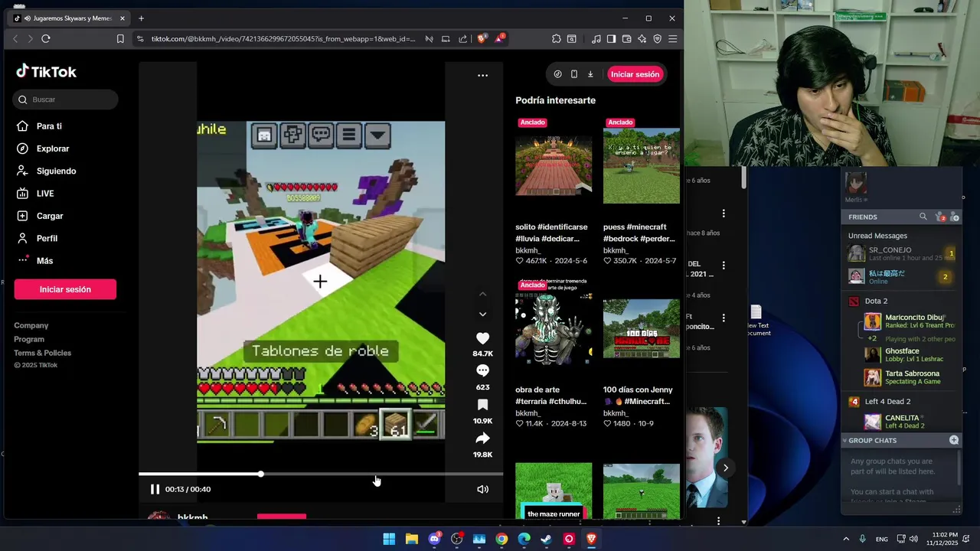Viewport: 980px width, 551px height.
Task: Show hidden system tray icons
Action: point(846,539)
